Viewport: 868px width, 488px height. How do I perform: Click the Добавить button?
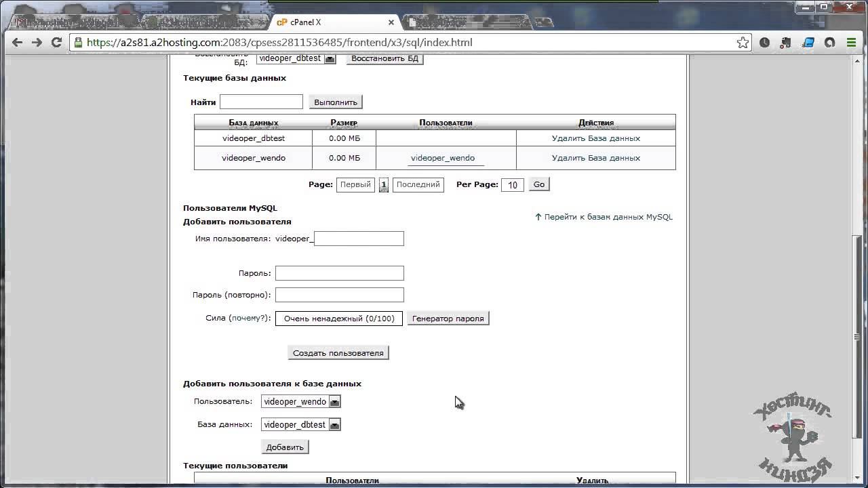tap(285, 447)
